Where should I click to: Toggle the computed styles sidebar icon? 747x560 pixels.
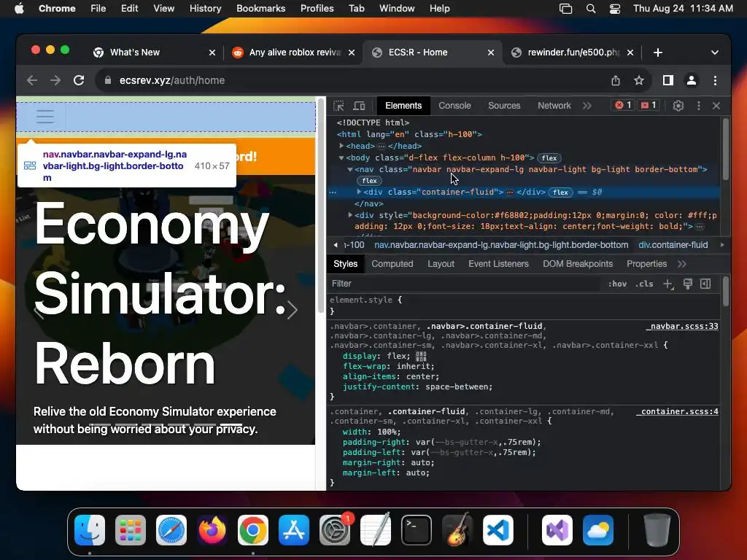pos(705,284)
